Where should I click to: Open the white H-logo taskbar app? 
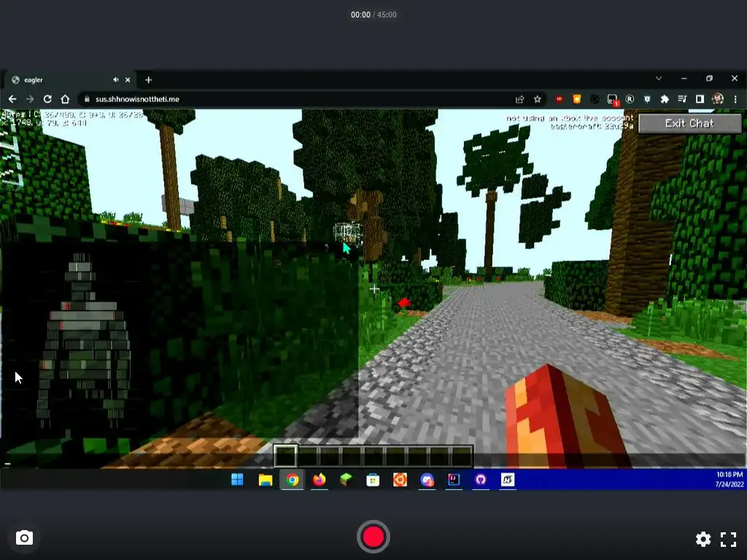tap(508, 480)
